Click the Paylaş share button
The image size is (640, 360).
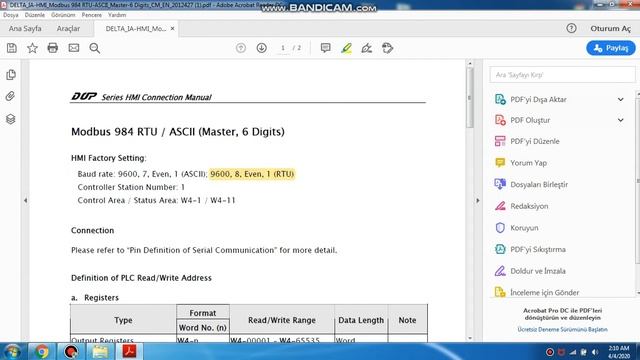click(611, 48)
